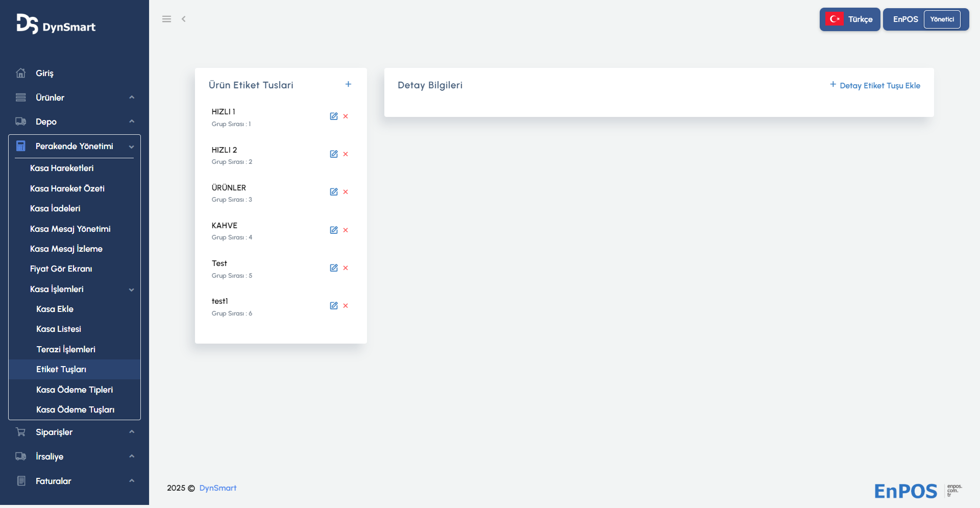Click the back arrow icon in header
Image resolution: width=980 pixels, height=508 pixels.
point(184,19)
